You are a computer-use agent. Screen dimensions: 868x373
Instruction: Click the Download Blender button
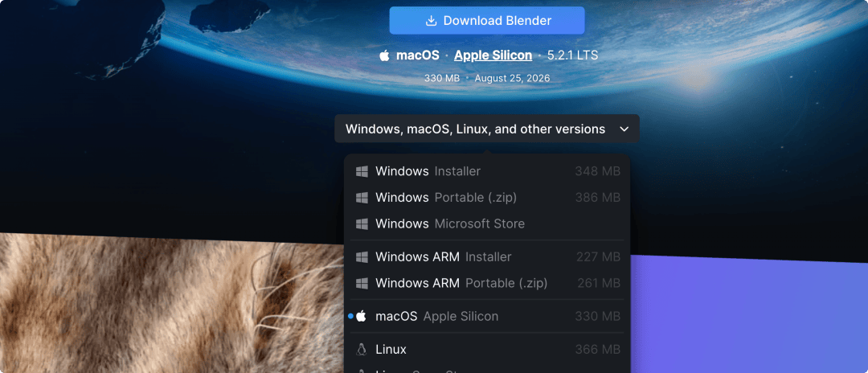tap(486, 20)
